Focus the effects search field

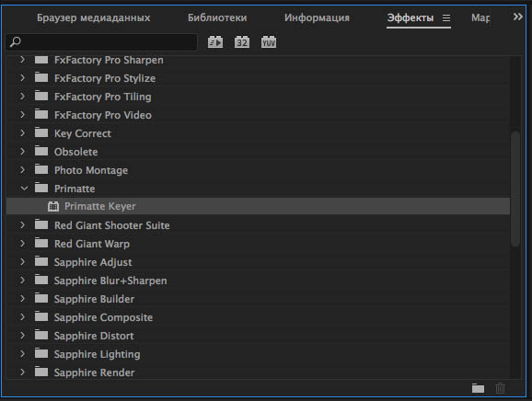(x=101, y=42)
